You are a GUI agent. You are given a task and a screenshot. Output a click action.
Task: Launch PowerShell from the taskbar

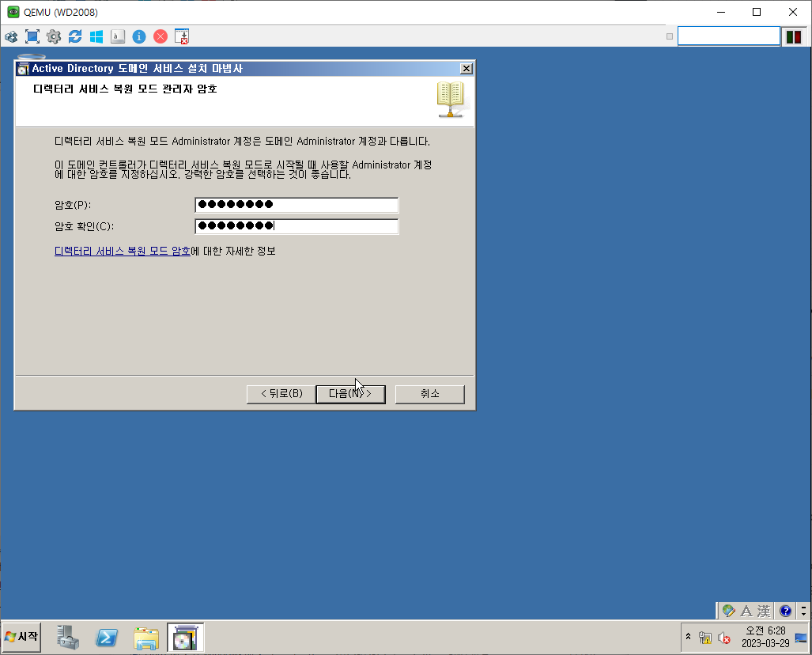[107, 638]
